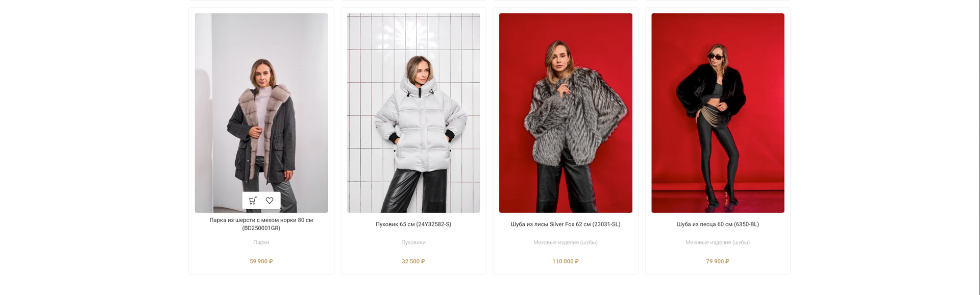Add the mink parka to cart
980x295 pixels.
point(253,201)
